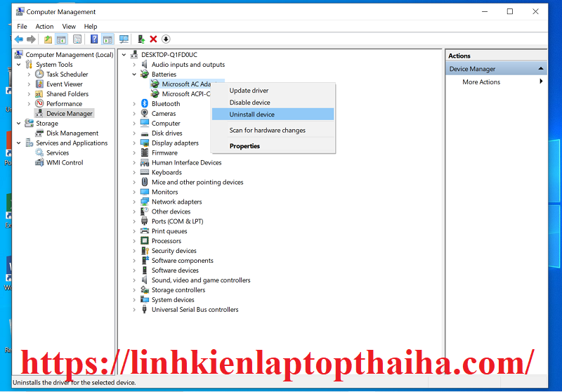Click the red X uninstall device toolbar icon
The width and height of the screenshot is (562, 392).
(153, 39)
